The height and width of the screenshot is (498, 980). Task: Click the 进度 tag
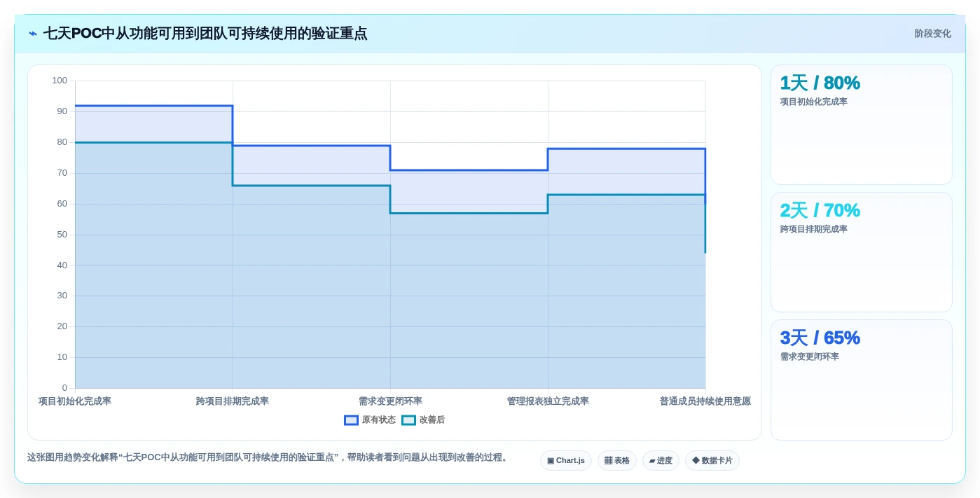(661, 460)
